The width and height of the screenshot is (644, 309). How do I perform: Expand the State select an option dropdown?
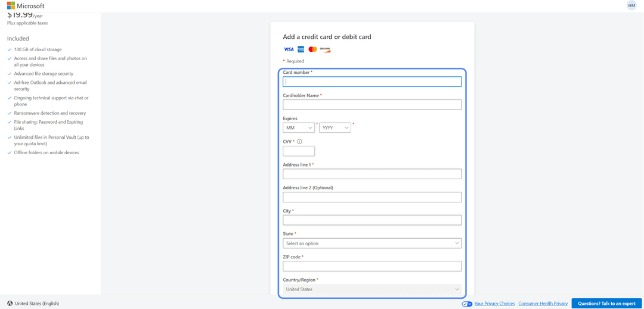point(372,244)
